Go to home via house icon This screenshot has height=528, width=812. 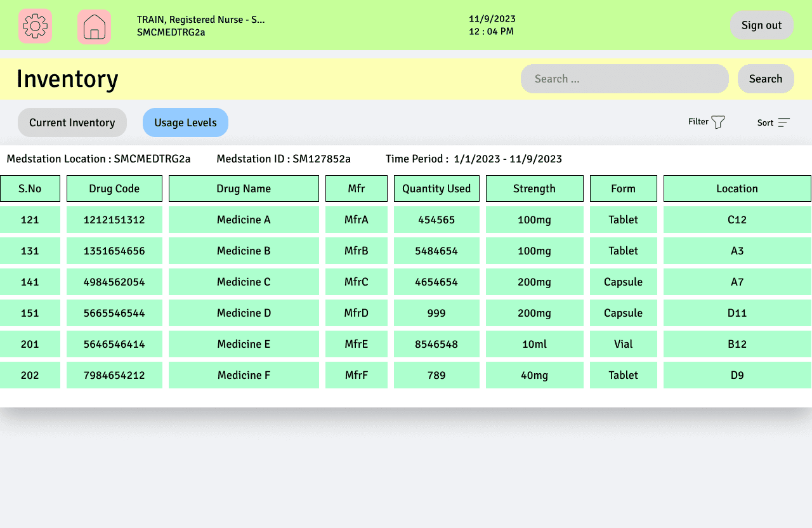[94, 27]
